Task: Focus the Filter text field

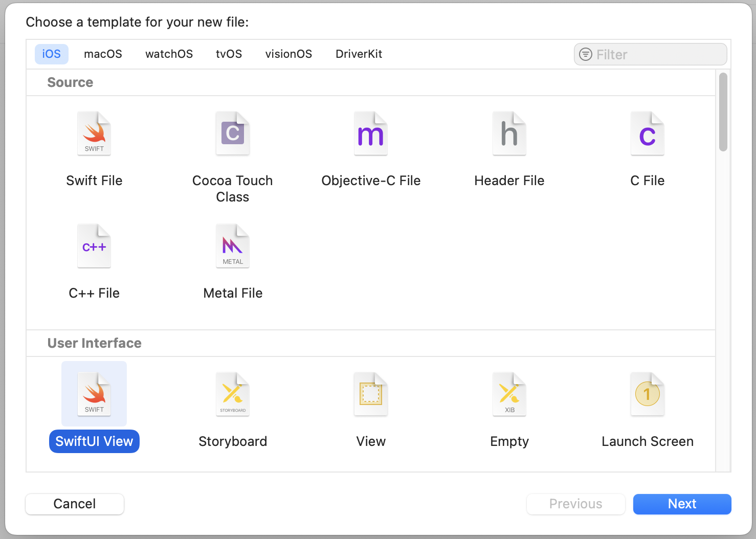Action: 651,54
